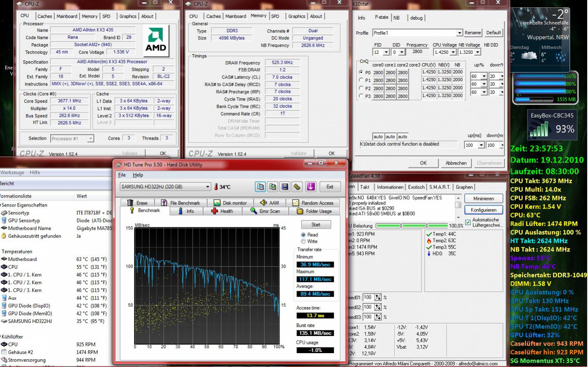Click the blue down arrow icon beside HD0

coord(429,254)
